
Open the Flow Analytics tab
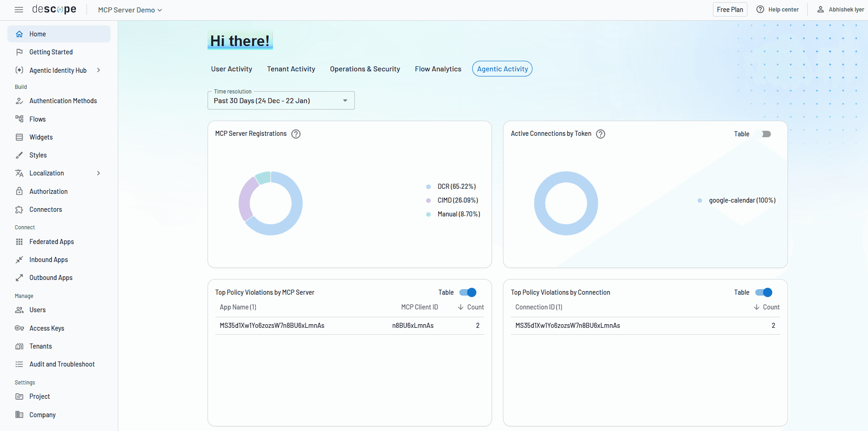point(438,69)
